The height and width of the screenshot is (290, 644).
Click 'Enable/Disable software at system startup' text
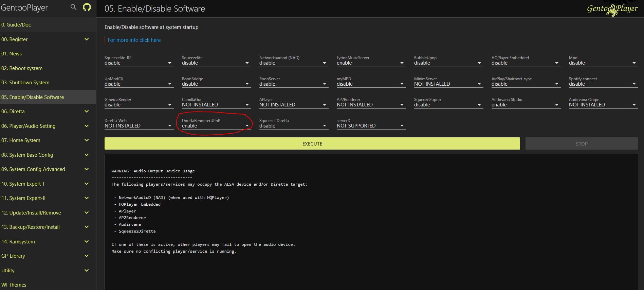click(151, 27)
